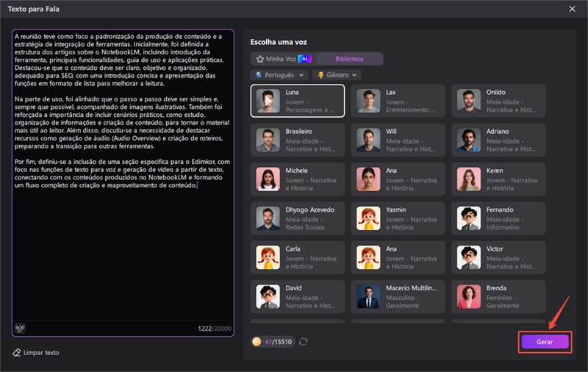Close the Texto para Fala dialog

pos(573,9)
